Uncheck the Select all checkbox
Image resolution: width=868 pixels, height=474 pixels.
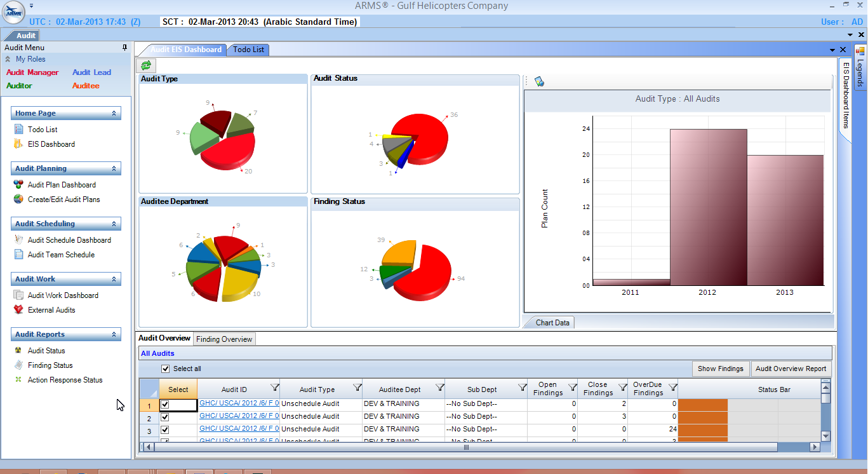tap(166, 369)
